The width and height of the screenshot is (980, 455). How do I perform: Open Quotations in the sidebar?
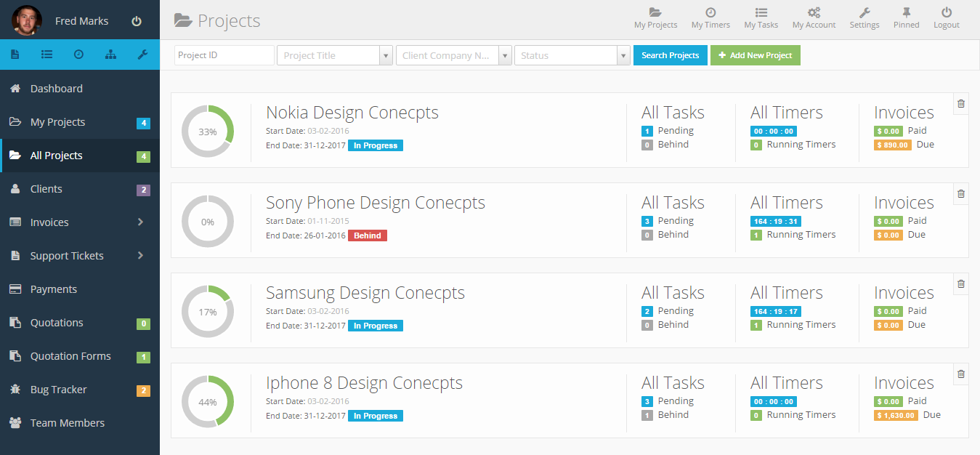pyautogui.click(x=80, y=323)
